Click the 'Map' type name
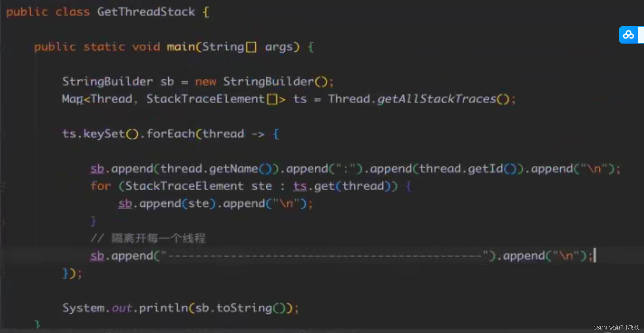The height and width of the screenshot is (333, 644). coord(72,99)
